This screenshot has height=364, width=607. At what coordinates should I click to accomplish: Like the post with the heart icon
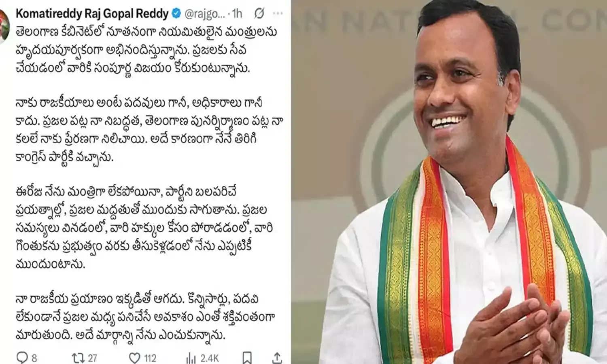coord(134,358)
